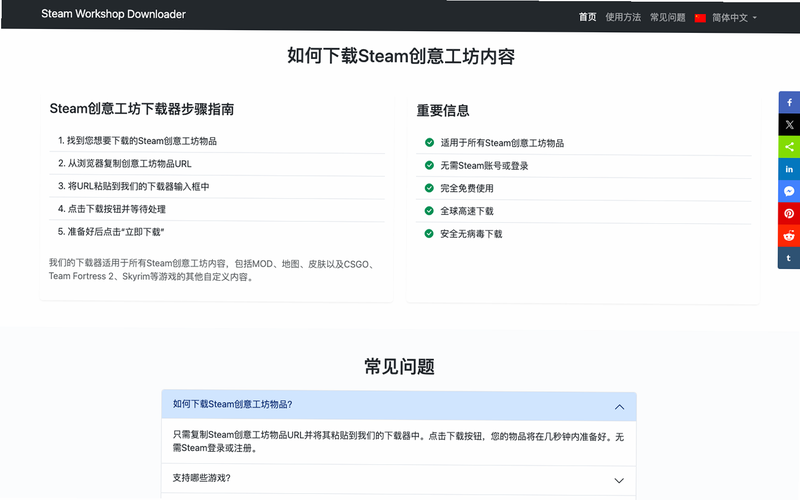Click the text 完全免费使用
The width and height of the screenshot is (800, 500).
467,188
